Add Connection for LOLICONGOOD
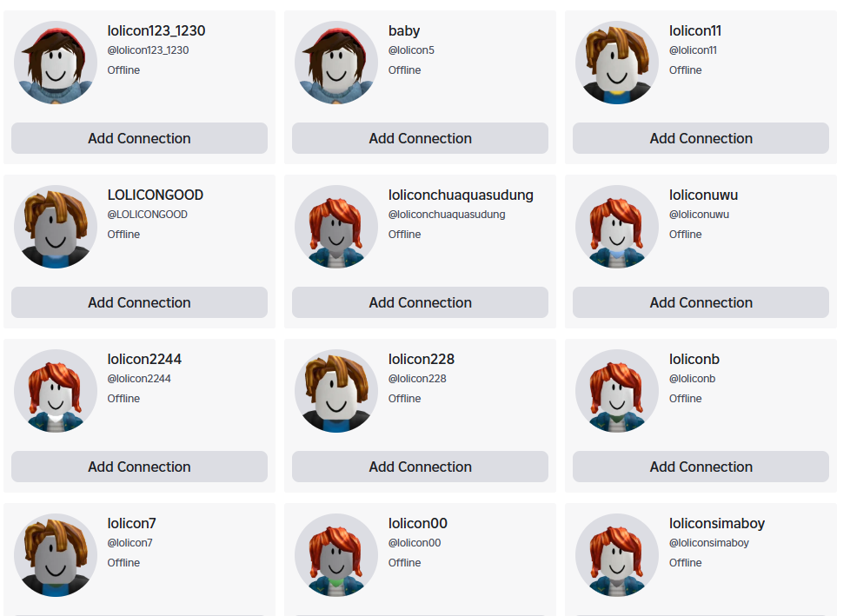The image size is (850, 616). point(139,302)
